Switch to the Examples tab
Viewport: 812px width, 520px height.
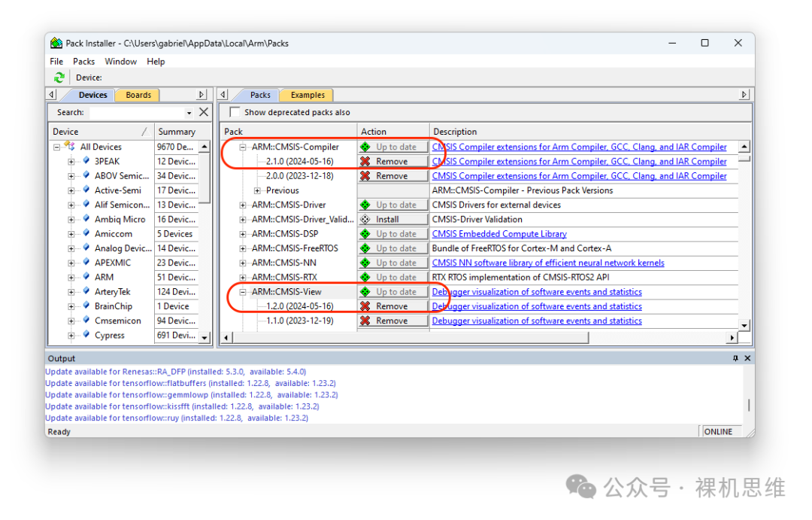click(x=308, y=95)
